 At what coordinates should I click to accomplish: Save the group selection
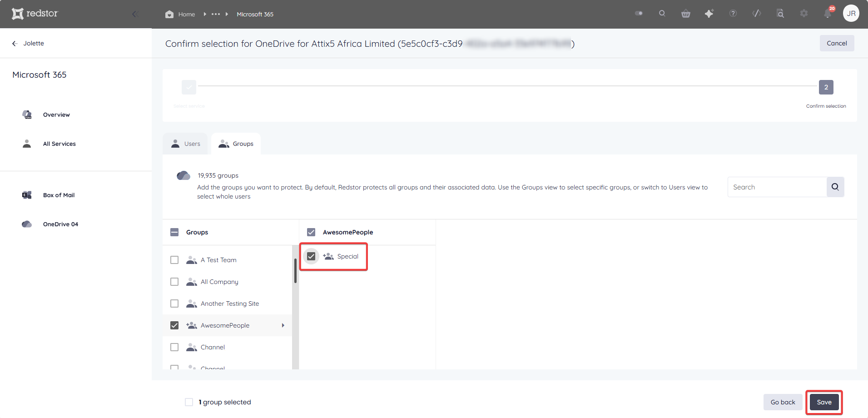(824, 402)
